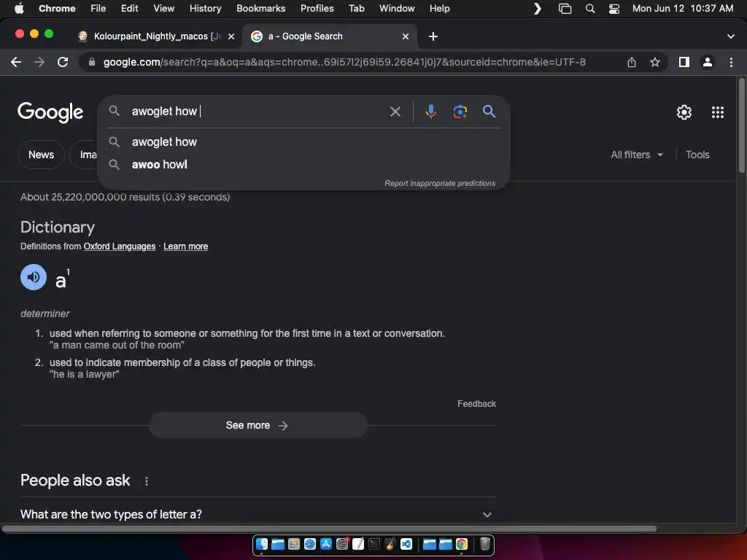Viewport: 747px width, 560px height.
Task: Bookmark this page with star icon
Action: tap(655, 62)
